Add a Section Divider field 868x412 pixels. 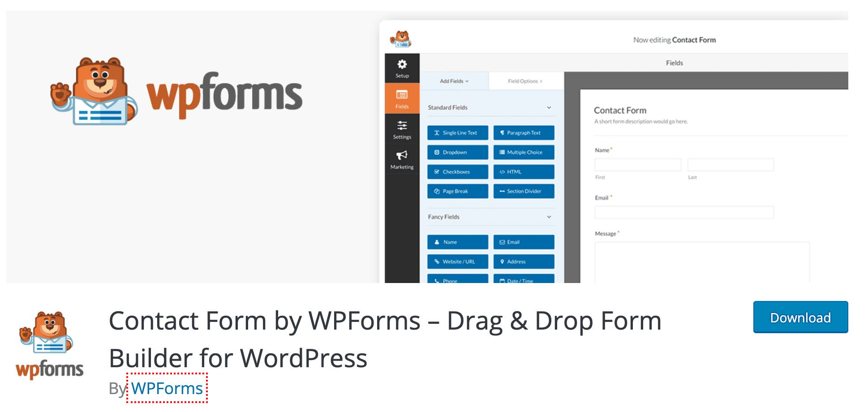[x=524, y=191]
